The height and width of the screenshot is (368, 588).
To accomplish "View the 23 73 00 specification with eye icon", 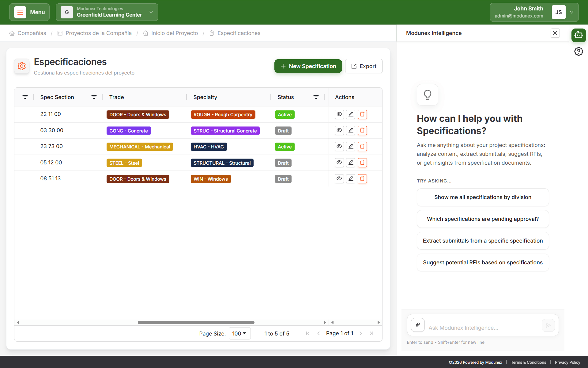I will click(x=339, y=147).
